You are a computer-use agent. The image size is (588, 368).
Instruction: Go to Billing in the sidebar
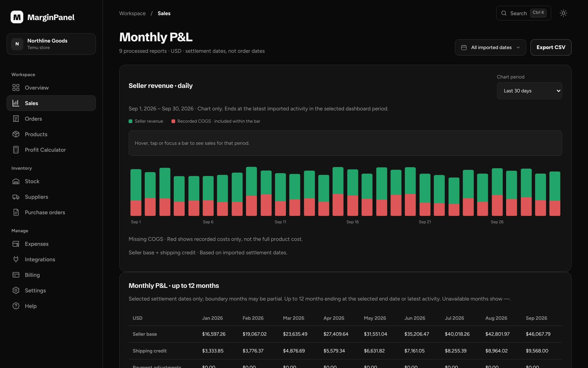pos(51,275)
